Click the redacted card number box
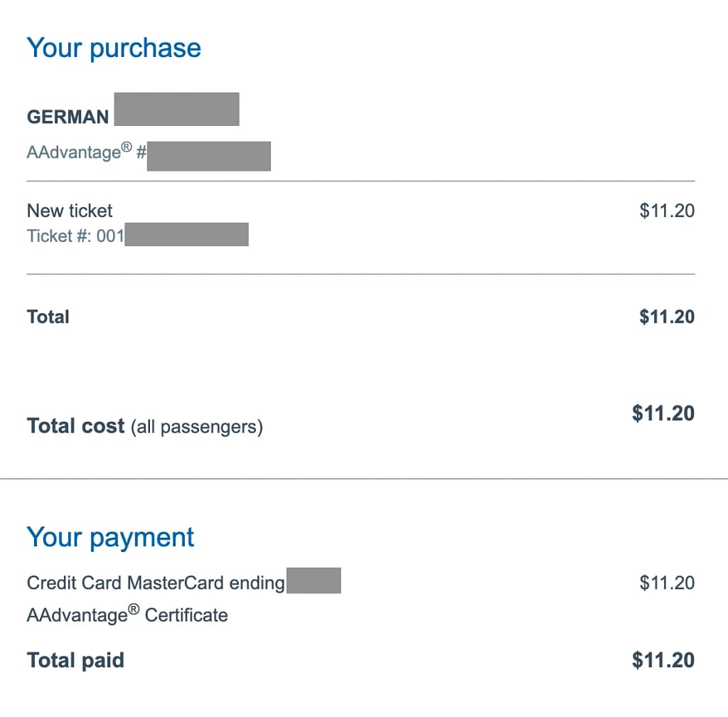This screenshot has height=717, width=728. (x=314, y=580)
